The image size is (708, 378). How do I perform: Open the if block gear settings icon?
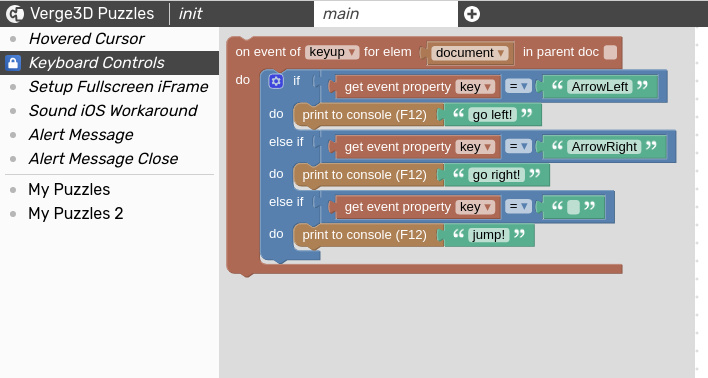pyautogui.click(x=276, y=81)
